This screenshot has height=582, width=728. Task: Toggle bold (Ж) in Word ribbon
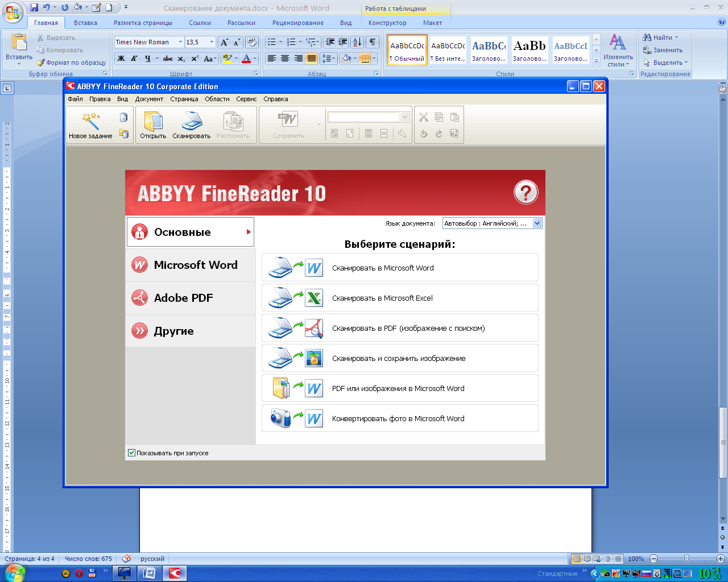[x=121, y=58]
